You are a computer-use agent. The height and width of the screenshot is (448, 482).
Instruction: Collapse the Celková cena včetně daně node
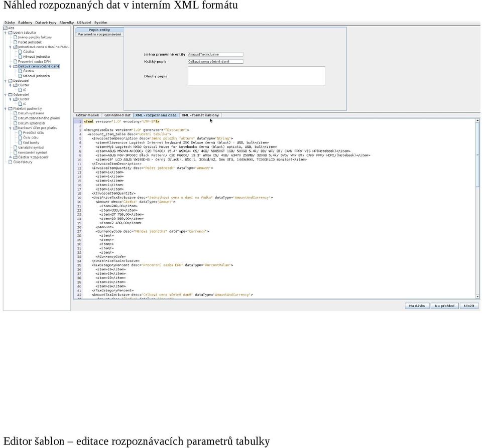pyautogui.click(x=11, y=66)
